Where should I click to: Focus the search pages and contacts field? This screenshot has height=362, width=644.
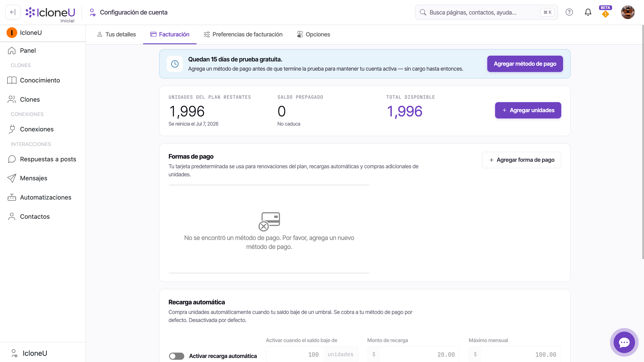(486, 12)
